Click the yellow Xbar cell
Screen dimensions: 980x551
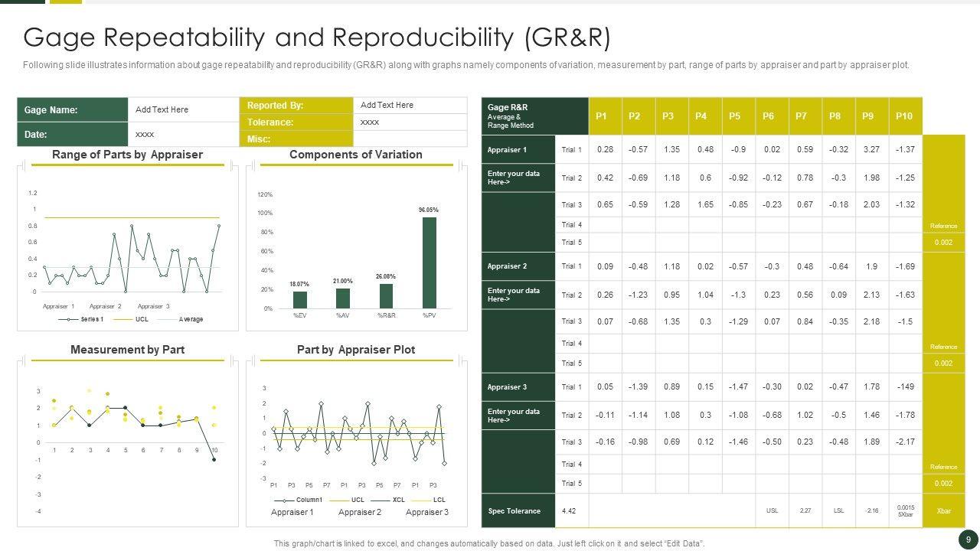943,511
